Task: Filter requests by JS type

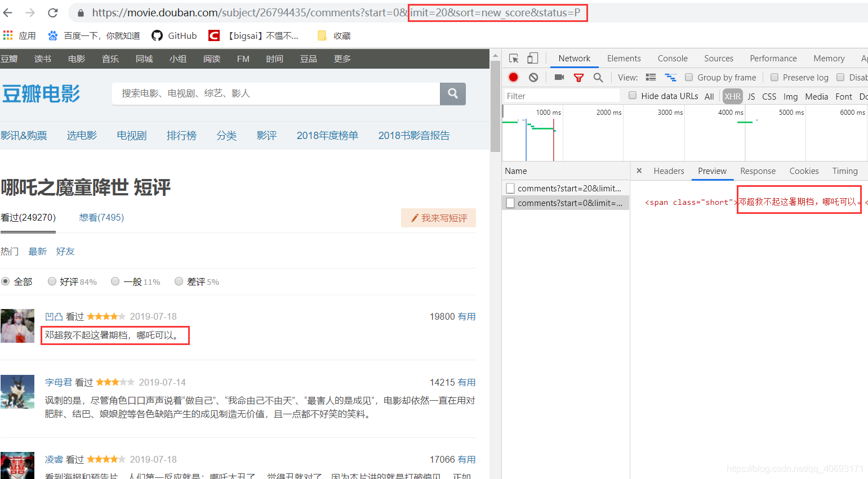Action: 751,96
